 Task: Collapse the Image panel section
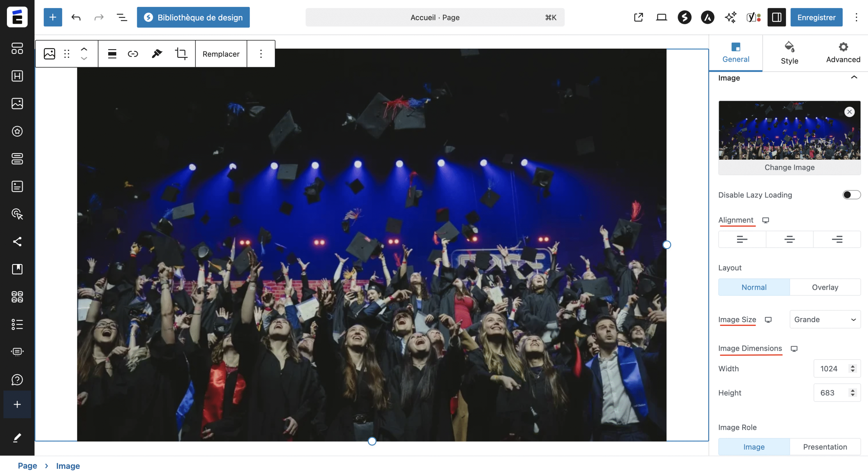tap(854, 78)
